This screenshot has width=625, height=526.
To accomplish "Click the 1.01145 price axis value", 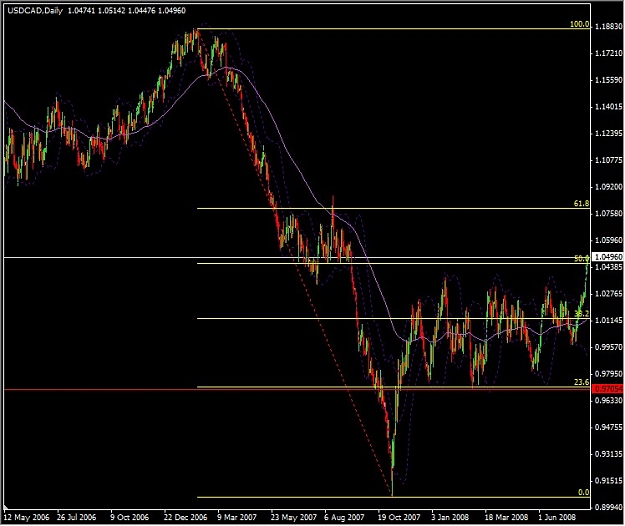I will (608, 320).
